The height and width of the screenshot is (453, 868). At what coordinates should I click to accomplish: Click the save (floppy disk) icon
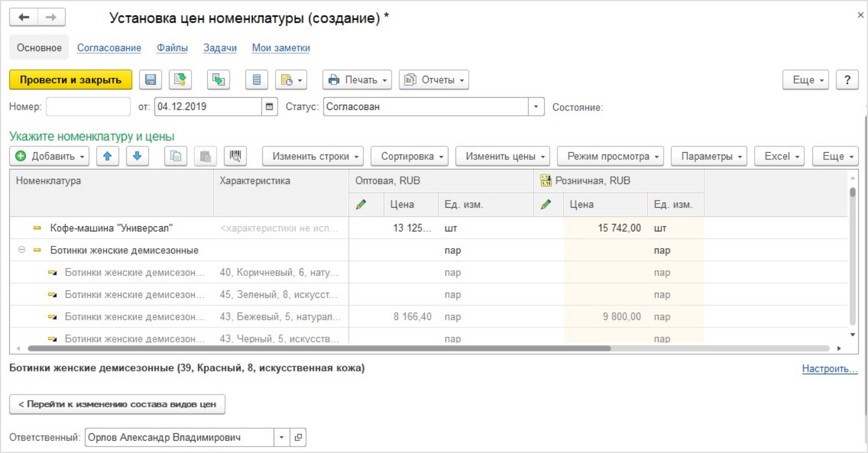tap(150, 80)
